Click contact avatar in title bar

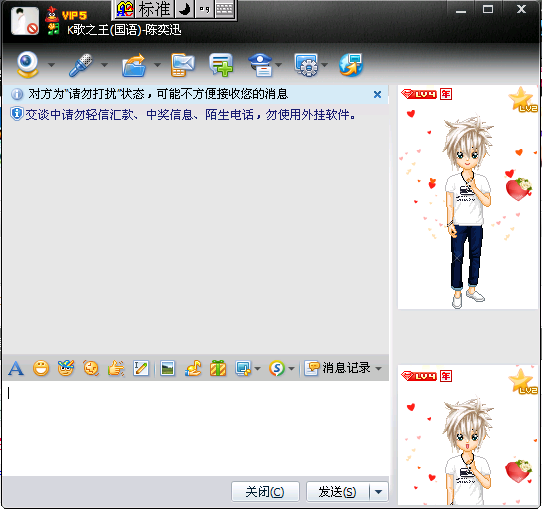25,21
